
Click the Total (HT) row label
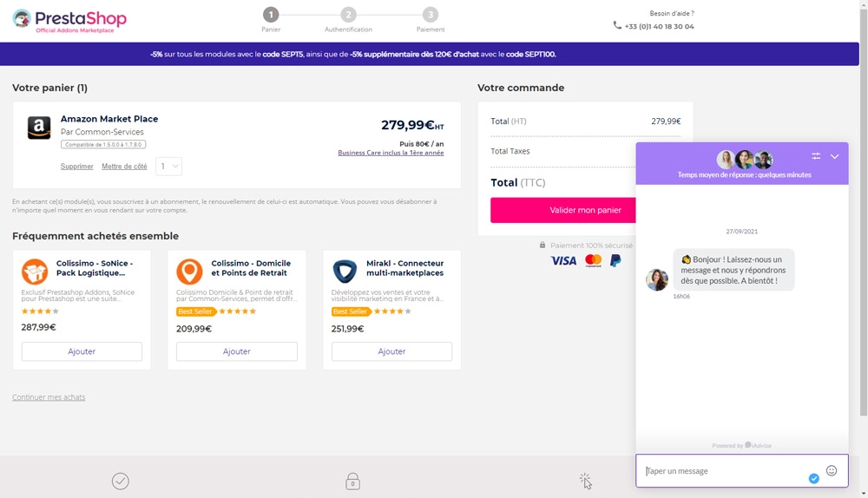(508, 121)
